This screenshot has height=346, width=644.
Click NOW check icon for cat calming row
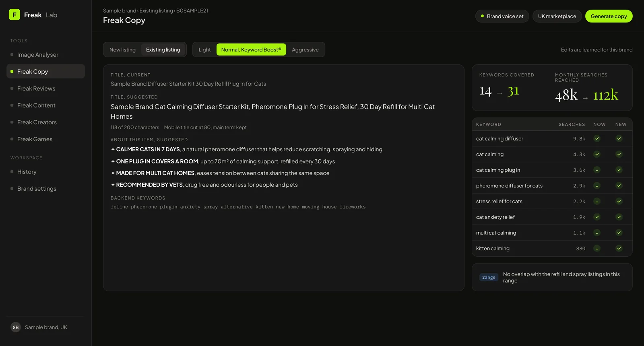[597, 154]
